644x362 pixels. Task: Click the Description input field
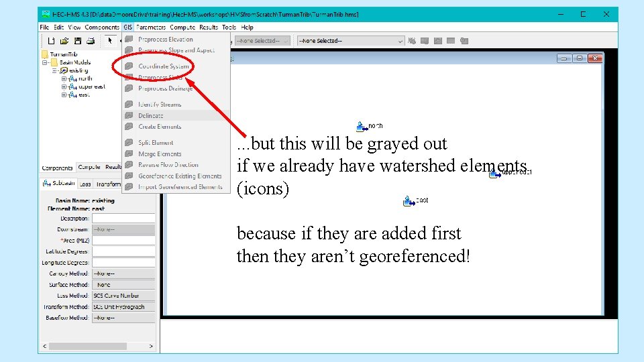click(x=123, y=219)
